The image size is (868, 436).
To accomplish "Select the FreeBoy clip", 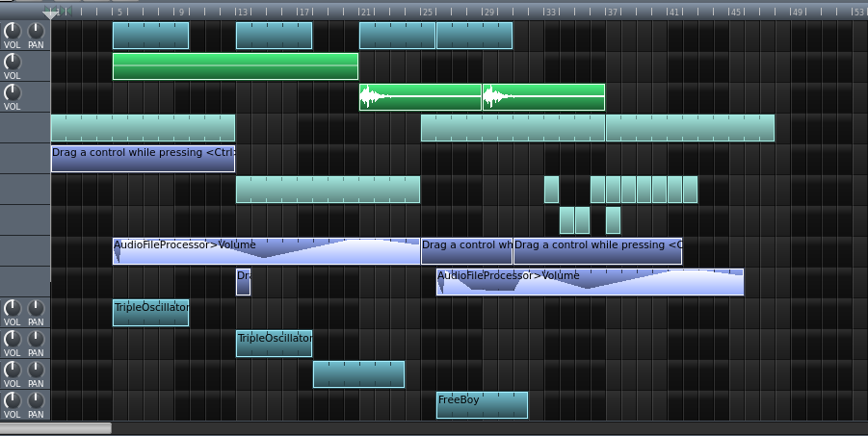I will 482,405.
